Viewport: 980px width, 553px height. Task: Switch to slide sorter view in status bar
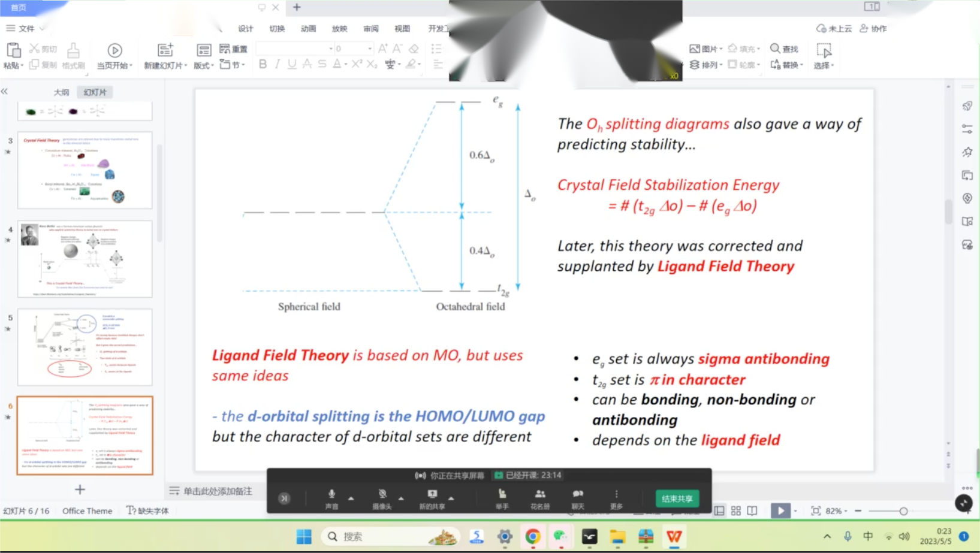pos(735,511)
